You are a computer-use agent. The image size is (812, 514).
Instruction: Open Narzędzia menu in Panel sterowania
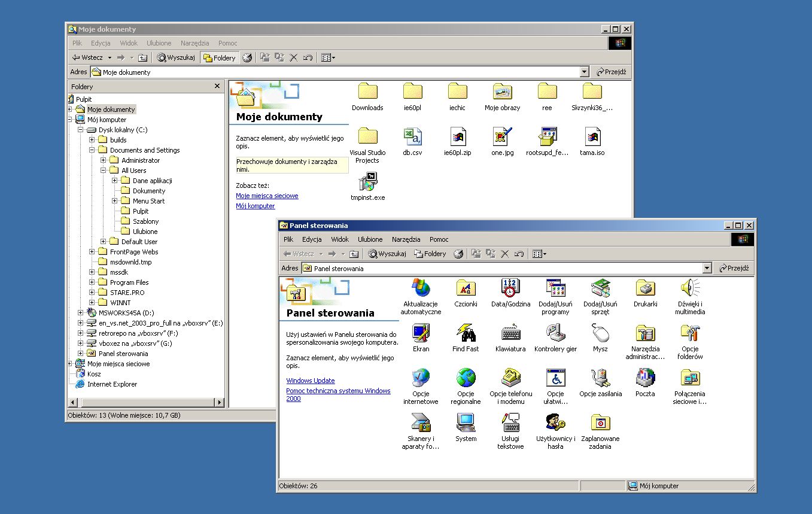click(x=406, y=239)
